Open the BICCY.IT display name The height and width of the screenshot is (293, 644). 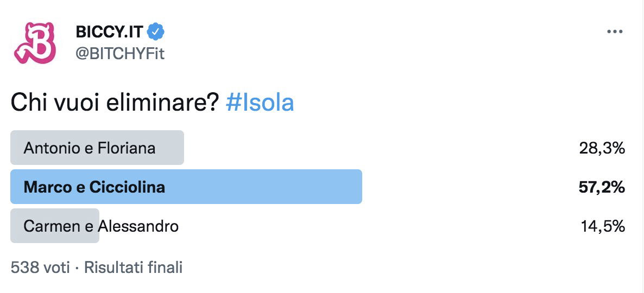click(x=109, y=31)
